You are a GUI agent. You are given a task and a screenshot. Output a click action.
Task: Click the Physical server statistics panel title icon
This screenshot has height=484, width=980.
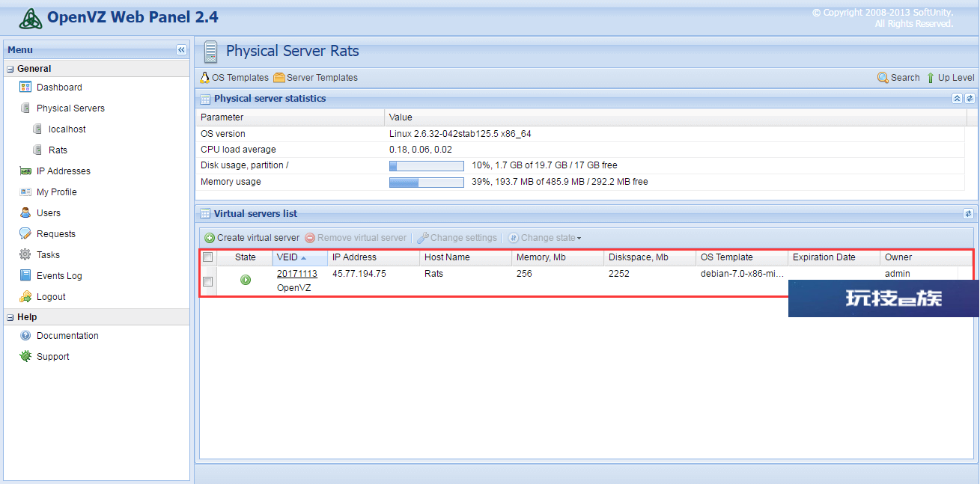pos(205,99)
